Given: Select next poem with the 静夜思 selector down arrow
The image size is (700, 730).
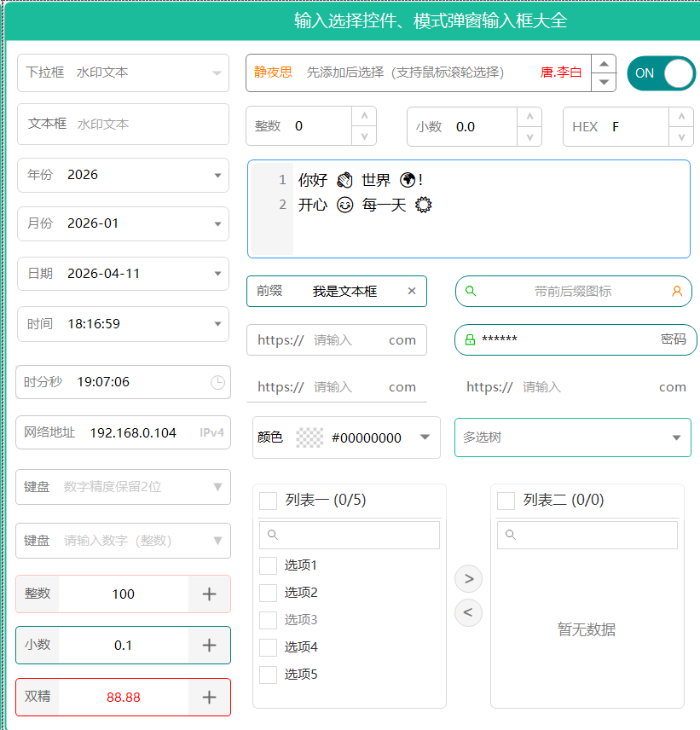Looking at the screenshot, I should [x=604, y=83].
